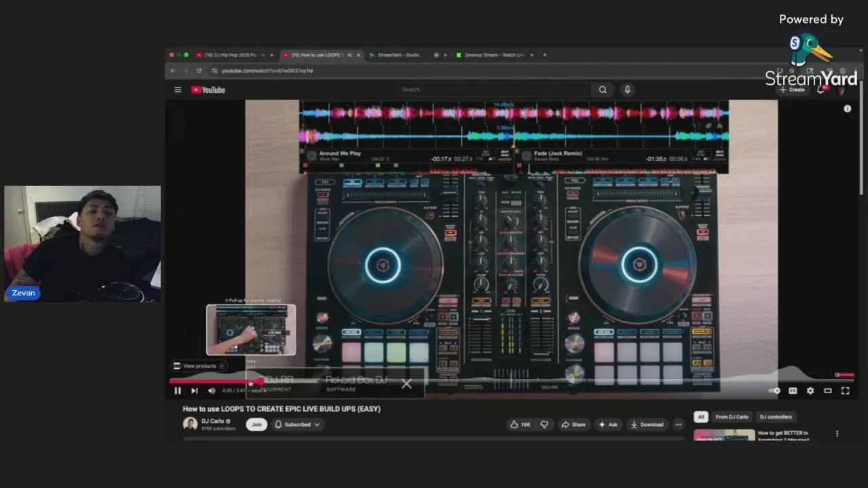Select the All filter chip

pyautogui.click(x=701, y=417)
